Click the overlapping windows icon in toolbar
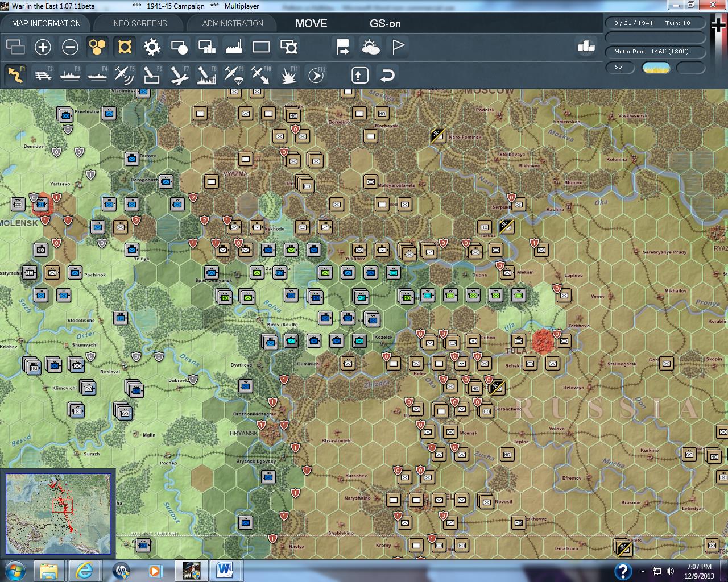Image resolution: width=728 pixels, height=582 pixels. click(15, 47)
